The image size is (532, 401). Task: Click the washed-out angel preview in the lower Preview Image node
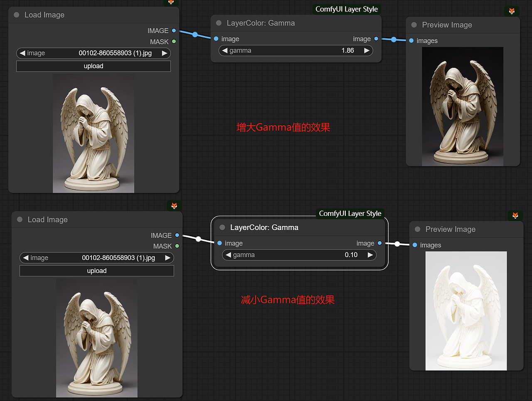(x=466, y=311)
